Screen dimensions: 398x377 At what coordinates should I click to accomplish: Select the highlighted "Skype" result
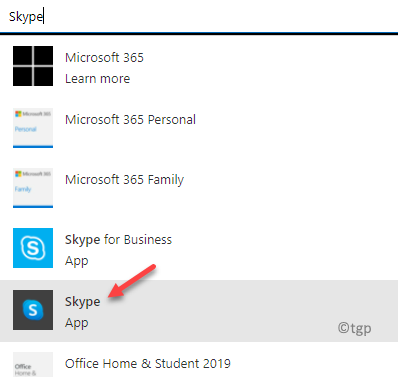coord(199,311)
